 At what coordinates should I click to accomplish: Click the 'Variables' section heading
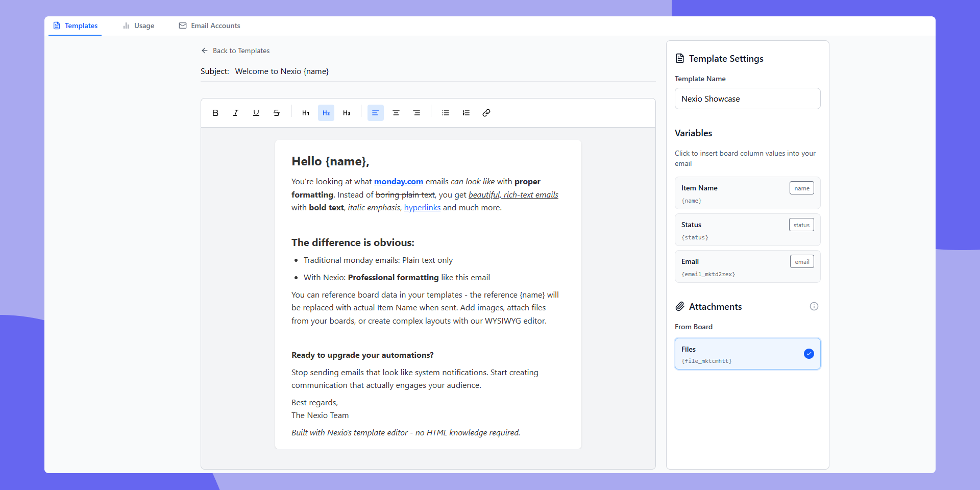coord(693,133)
